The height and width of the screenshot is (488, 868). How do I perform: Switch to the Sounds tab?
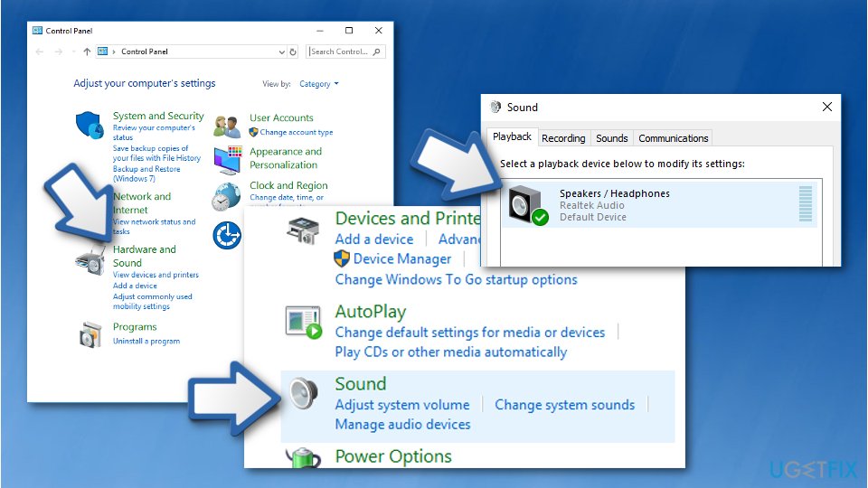(612, 138)
